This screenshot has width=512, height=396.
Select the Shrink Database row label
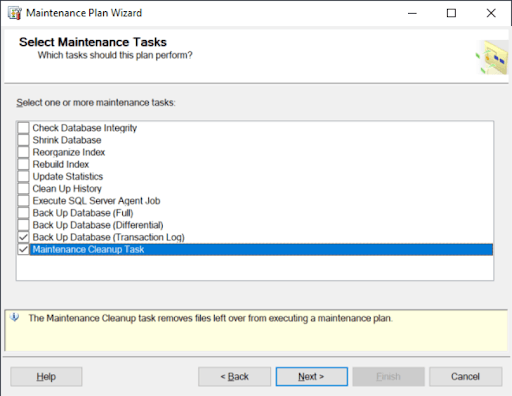pyautogui.click(x=67, y=140)
